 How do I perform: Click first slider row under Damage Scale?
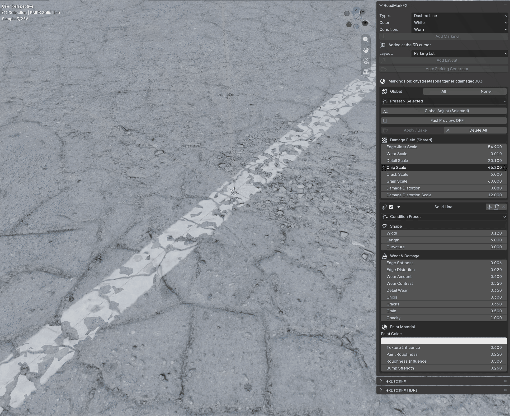click(x=444, y=147)
